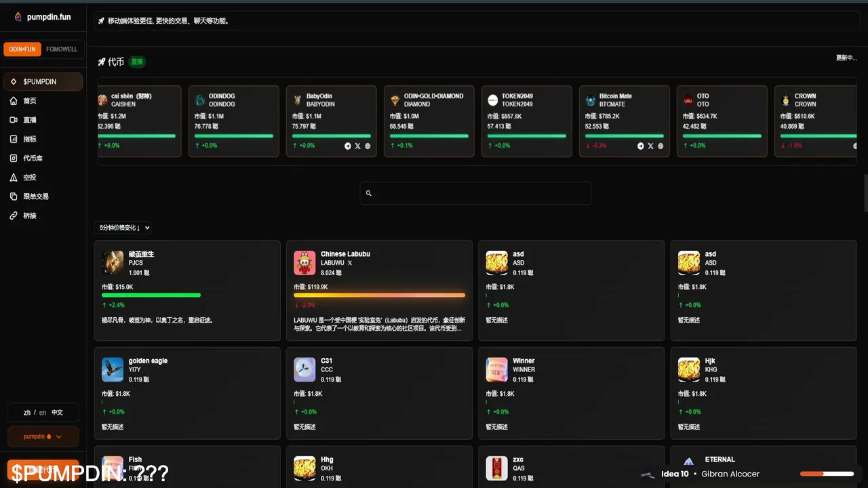Click the mobile experience banner text

tap(168, 21)
